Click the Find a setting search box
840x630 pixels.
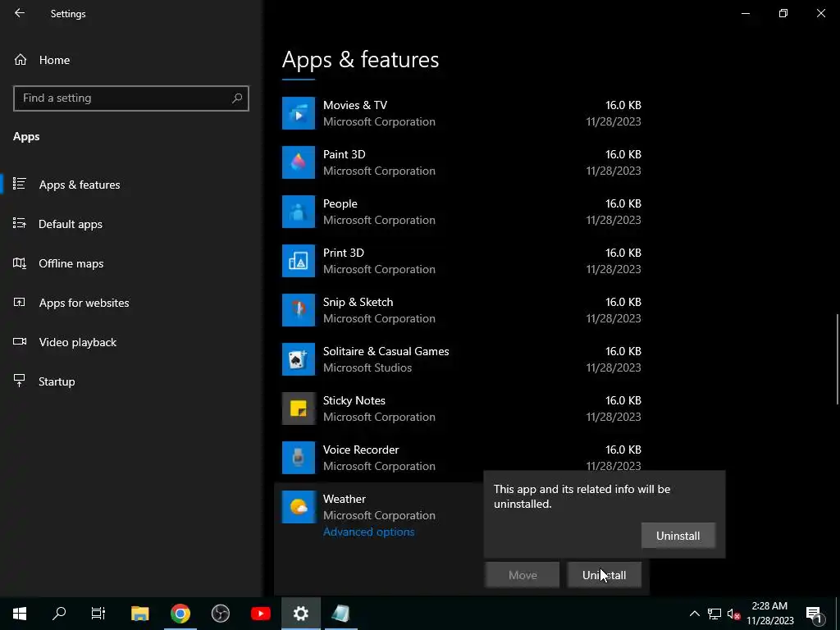[131, 98]
